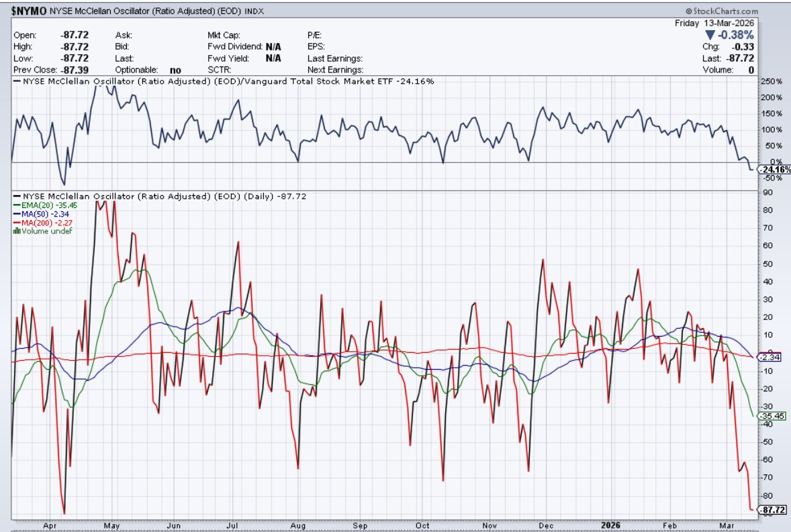Click the Bid label
Screen dimensions: 791x532
tap(122, 46)
